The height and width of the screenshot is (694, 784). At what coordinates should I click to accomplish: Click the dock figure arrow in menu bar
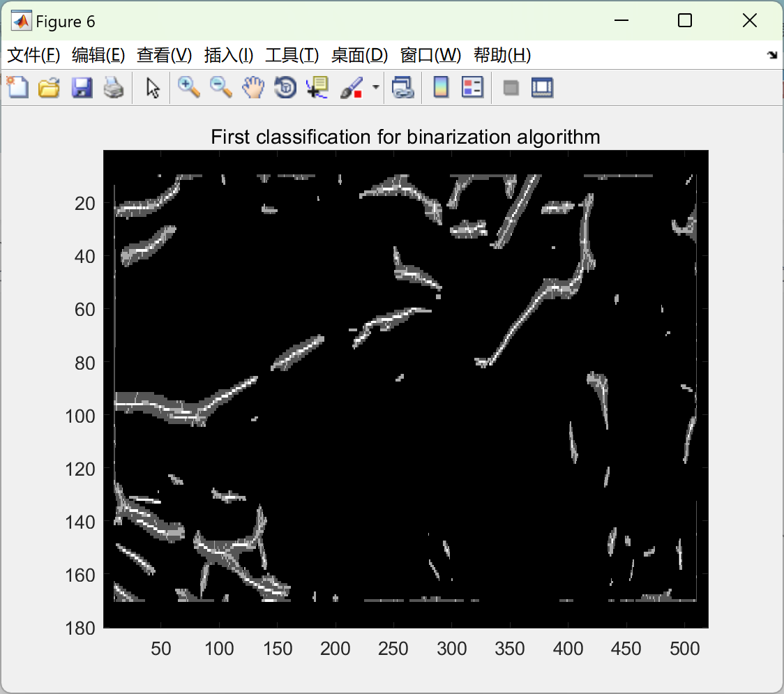pos(772,55)
